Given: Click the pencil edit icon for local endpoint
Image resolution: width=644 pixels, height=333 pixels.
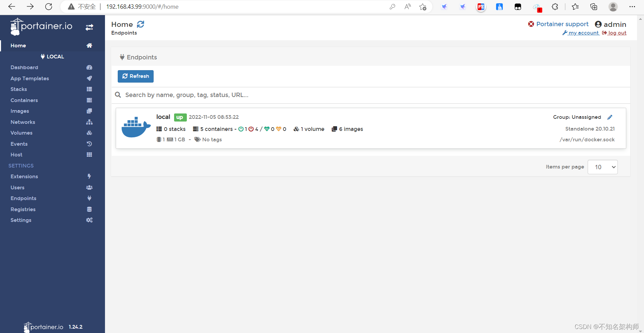Looking at the screenshot, I should point(610,117).
